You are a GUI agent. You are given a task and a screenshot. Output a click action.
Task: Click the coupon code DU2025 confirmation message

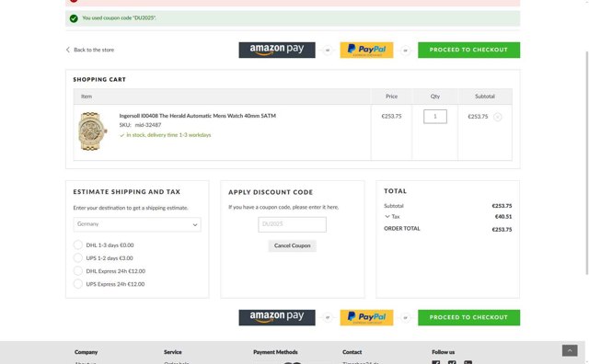click(119, 18)
